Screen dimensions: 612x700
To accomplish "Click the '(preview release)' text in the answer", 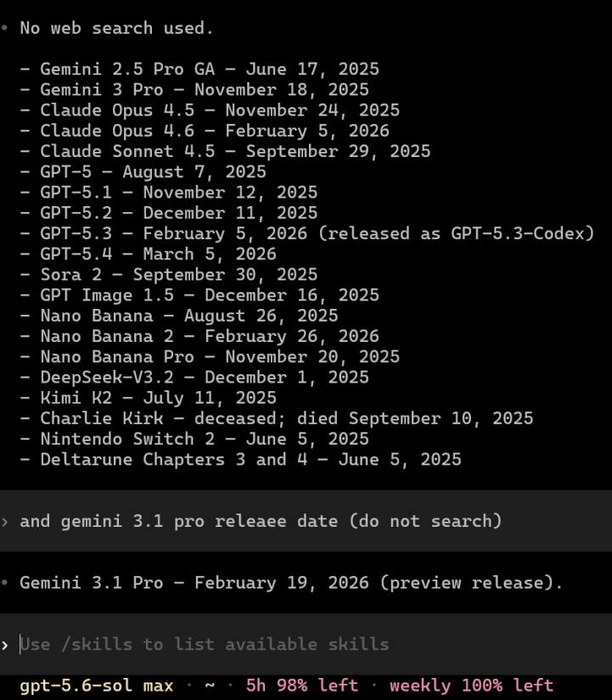I will (x=471, y=583).
